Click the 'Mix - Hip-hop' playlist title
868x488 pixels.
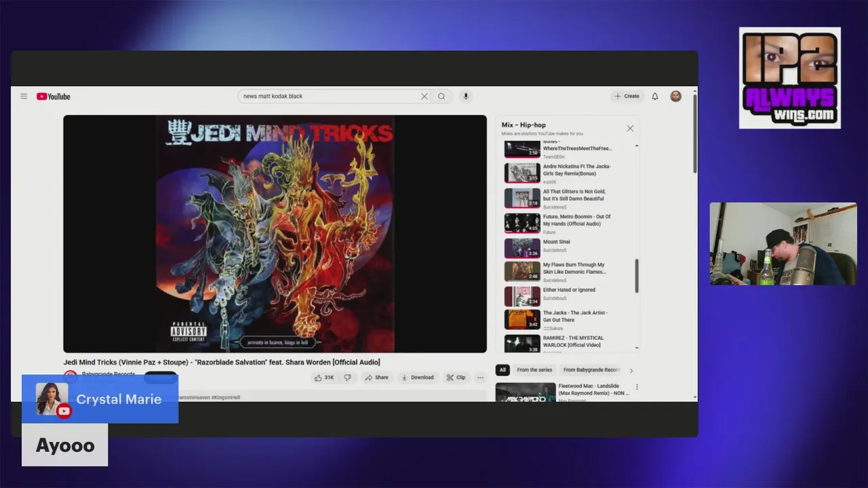(524, 125)
